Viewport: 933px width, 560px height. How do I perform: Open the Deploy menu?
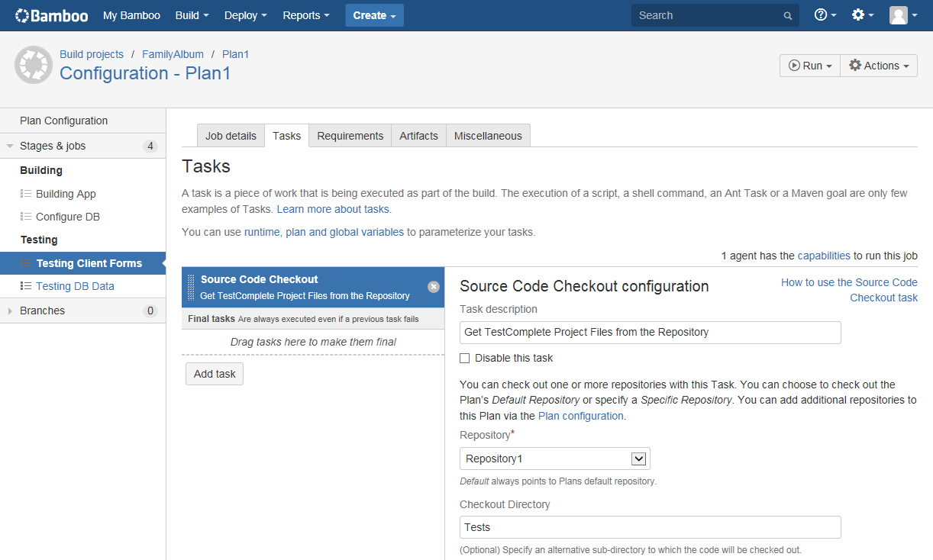pos(245,15)
